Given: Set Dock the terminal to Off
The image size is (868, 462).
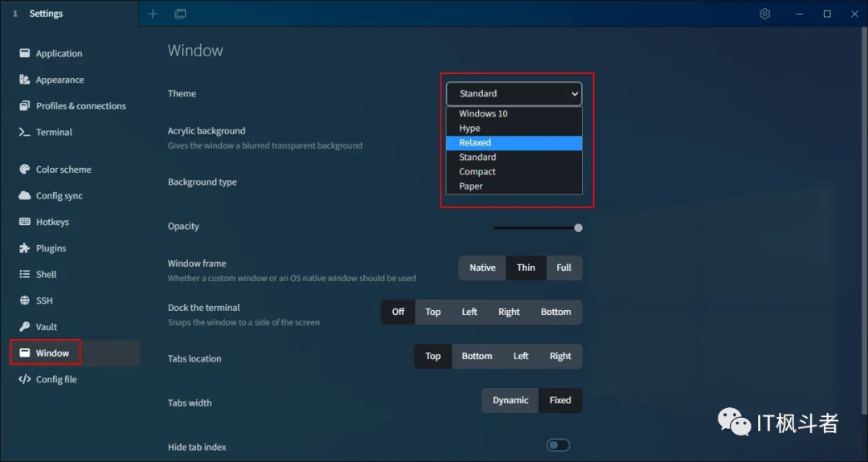Looking at the screenshot, I should click(x=398, y=312).
